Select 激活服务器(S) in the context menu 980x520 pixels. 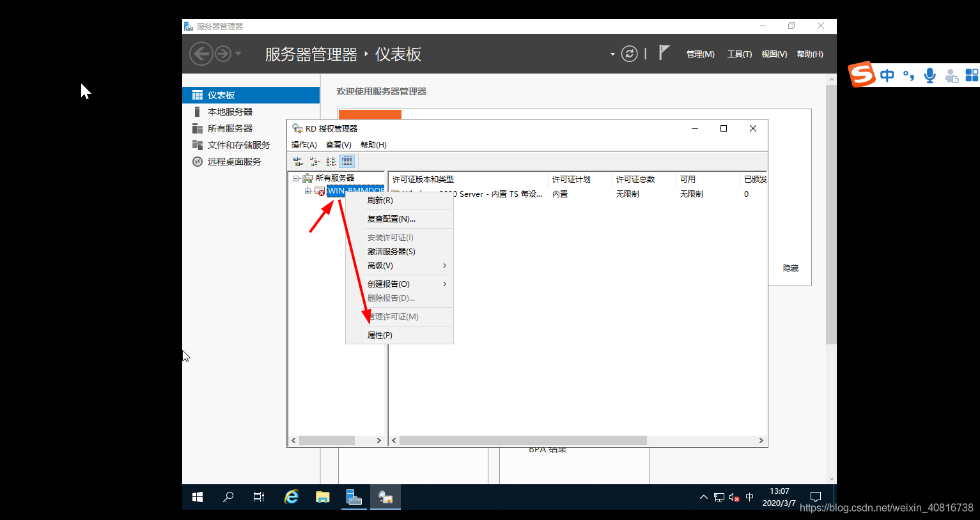click(x=391, y=252)
